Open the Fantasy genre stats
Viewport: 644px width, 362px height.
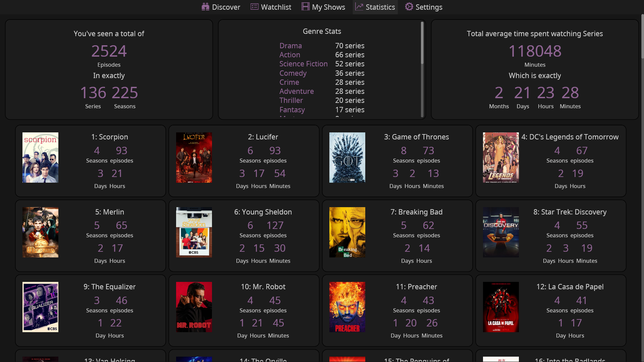click(292, 110)
